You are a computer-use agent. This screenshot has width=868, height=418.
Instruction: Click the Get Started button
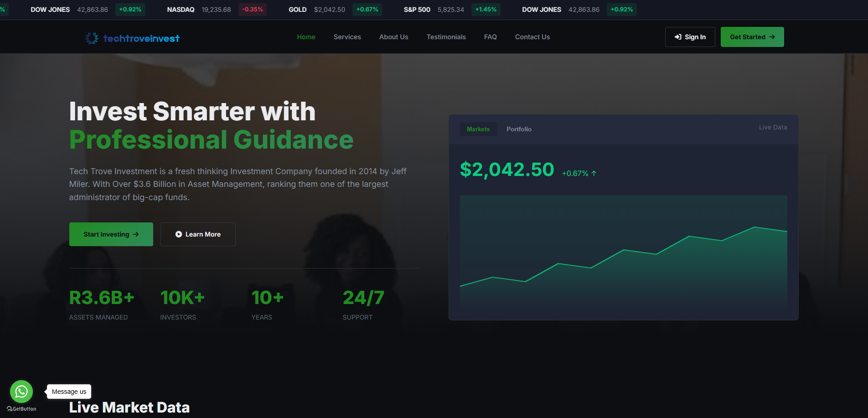coord(752,37)
